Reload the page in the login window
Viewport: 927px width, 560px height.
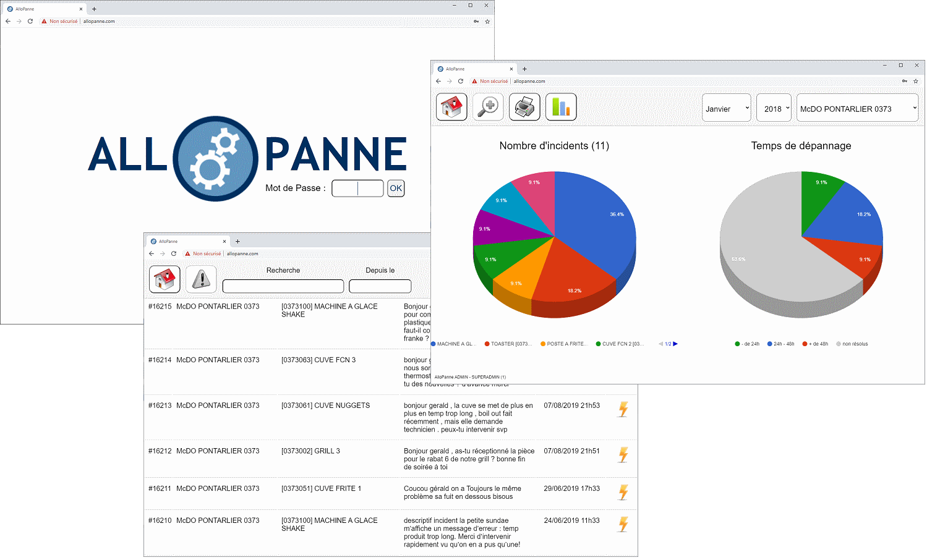(x=30, y=21)
